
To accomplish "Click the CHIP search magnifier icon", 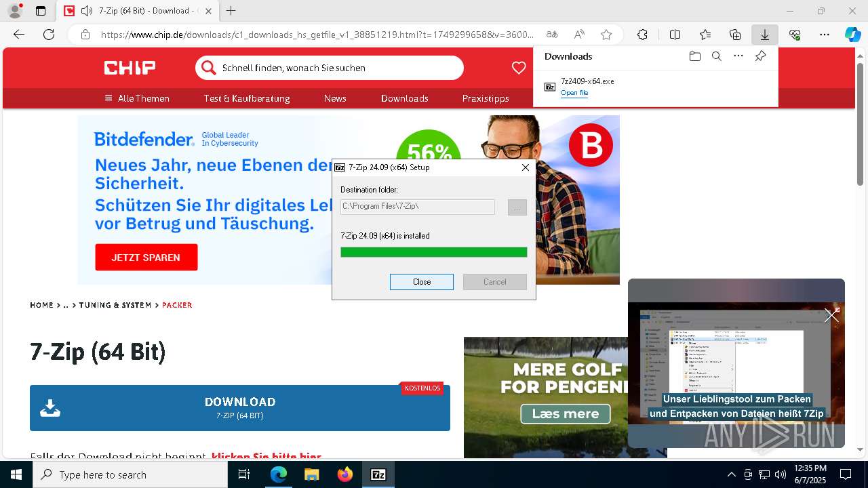I will pyautogui.click(x=209, y=68).
